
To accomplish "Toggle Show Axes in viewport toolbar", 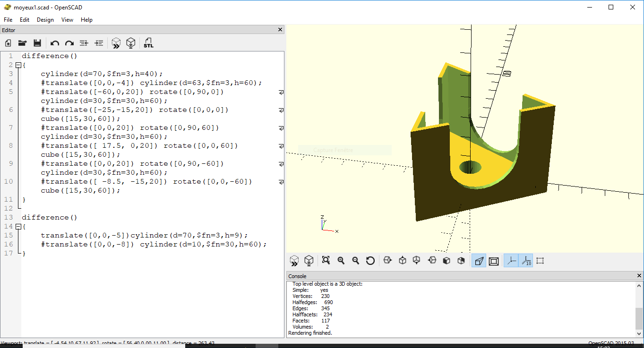I will (510, 261).
